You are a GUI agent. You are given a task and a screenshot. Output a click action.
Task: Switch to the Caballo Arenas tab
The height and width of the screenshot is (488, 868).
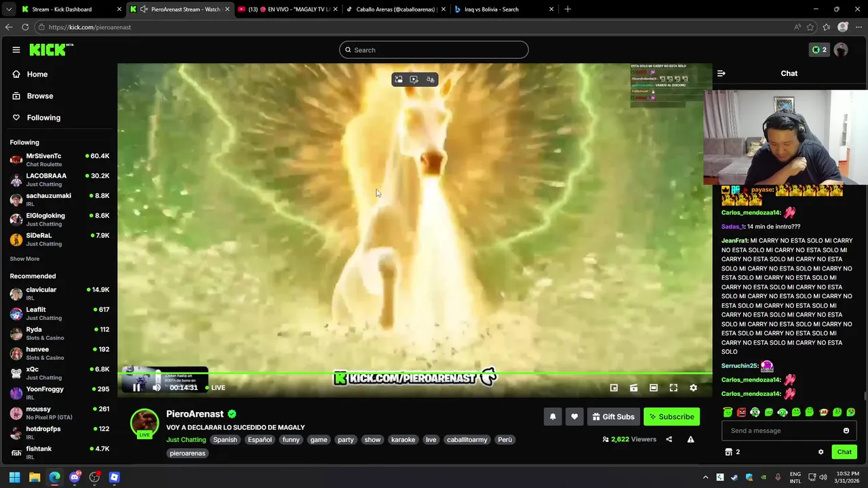(396, 9)
